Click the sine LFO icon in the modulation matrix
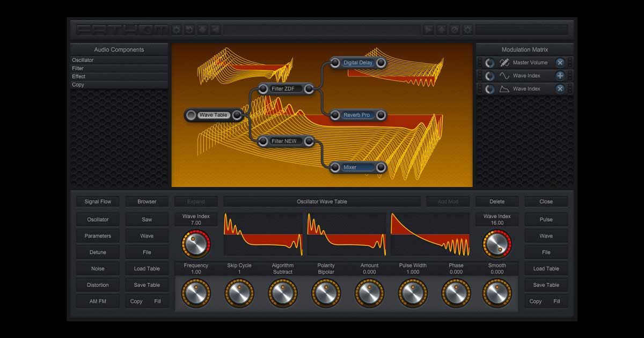The height and width of the screenshot is (338, 644). tap(504, 76)
